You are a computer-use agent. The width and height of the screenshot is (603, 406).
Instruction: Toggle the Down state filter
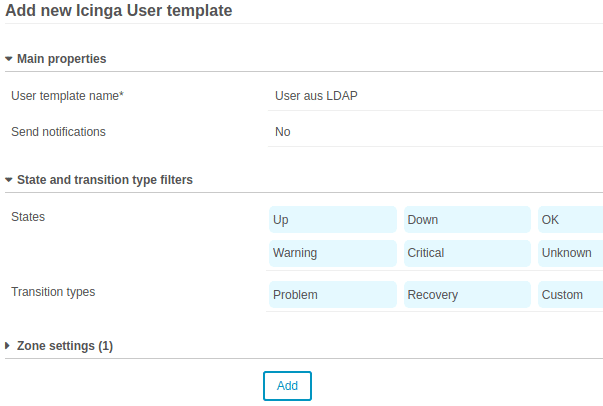click(x=467, y=219)
